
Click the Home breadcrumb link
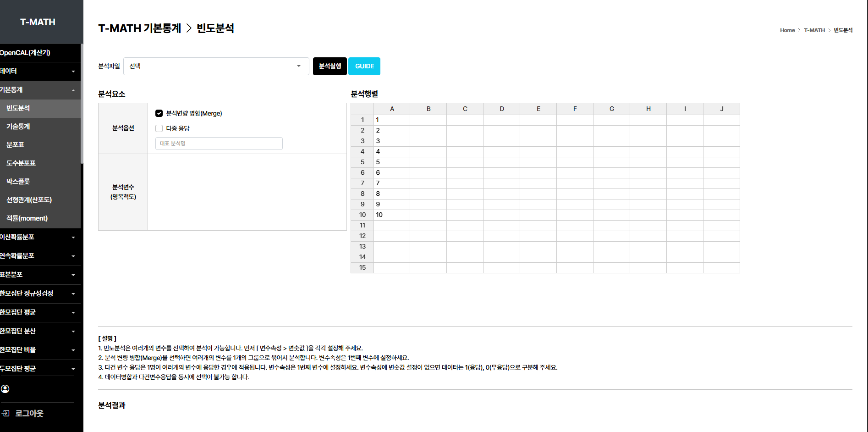coord(787,30)
